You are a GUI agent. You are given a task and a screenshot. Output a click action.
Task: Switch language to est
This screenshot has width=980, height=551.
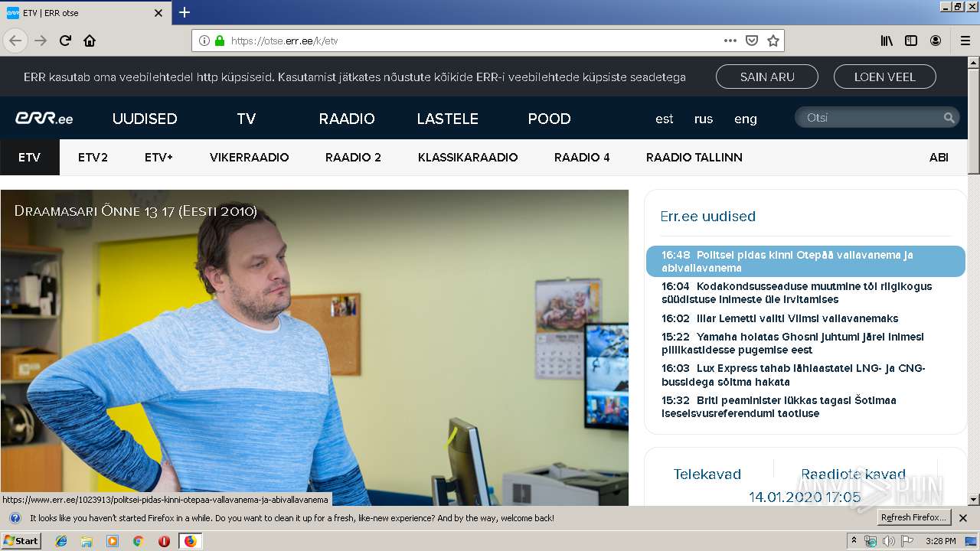(665, 119)
